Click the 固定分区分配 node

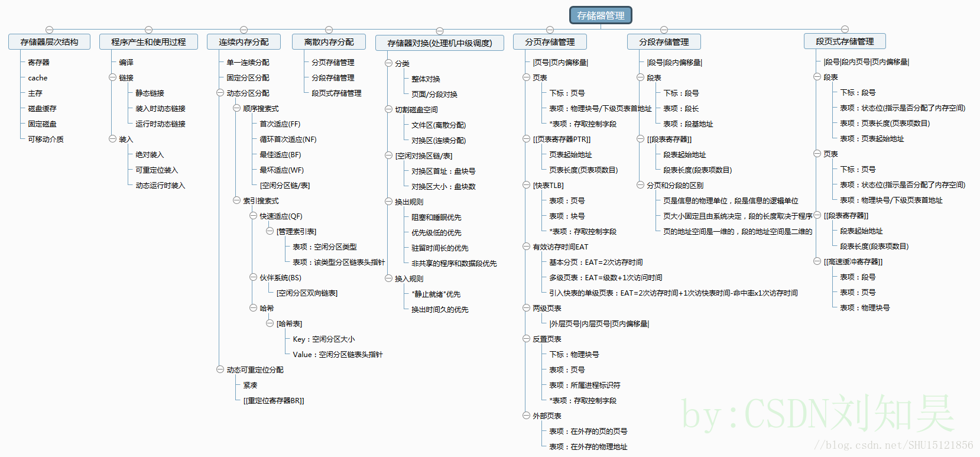click(x=248, y=77)
